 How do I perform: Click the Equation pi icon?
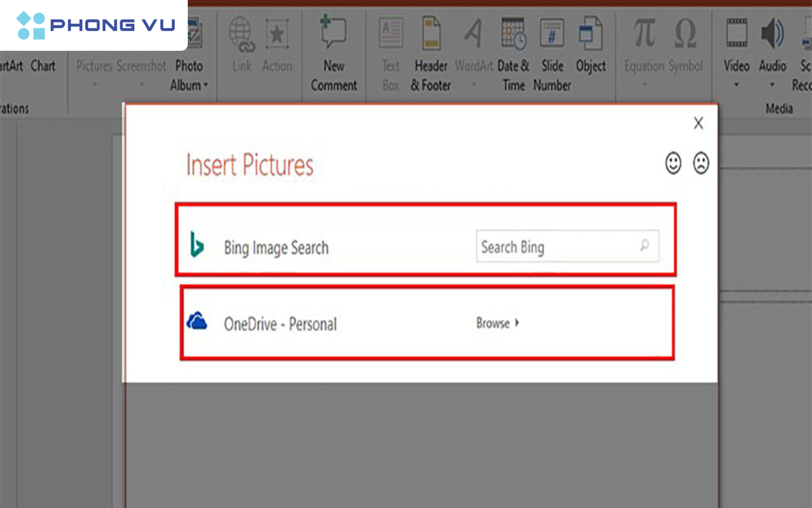point(644,33)
